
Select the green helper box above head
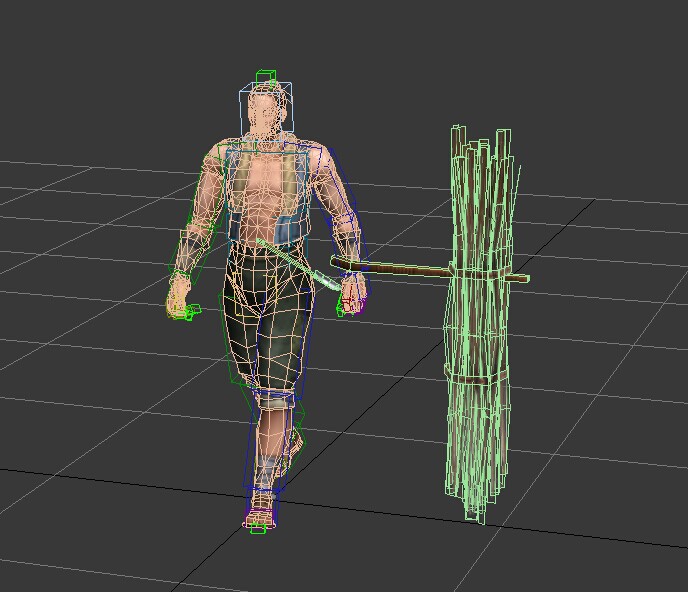266,78
